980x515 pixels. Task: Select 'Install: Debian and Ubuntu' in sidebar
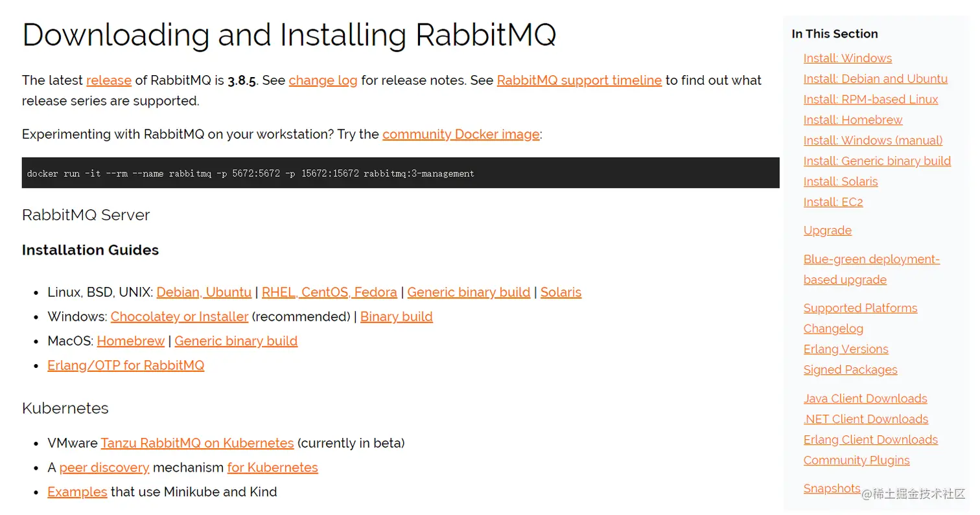coord(876,79)
